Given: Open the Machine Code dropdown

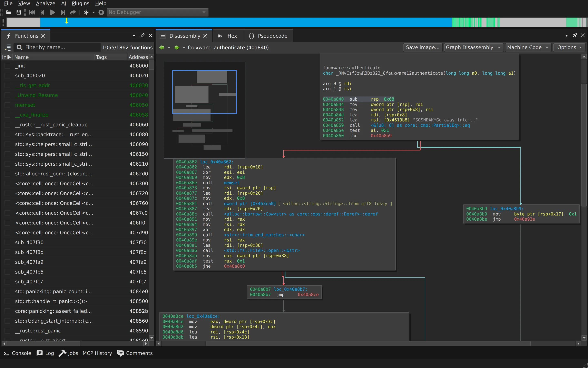Looking at the screenshot, I should (528, 47).
